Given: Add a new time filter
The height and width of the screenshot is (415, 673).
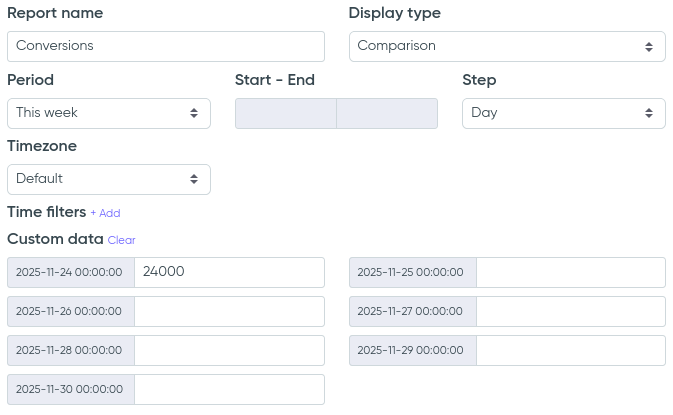Looking at the screenshot, I should (x=105, y=213).
